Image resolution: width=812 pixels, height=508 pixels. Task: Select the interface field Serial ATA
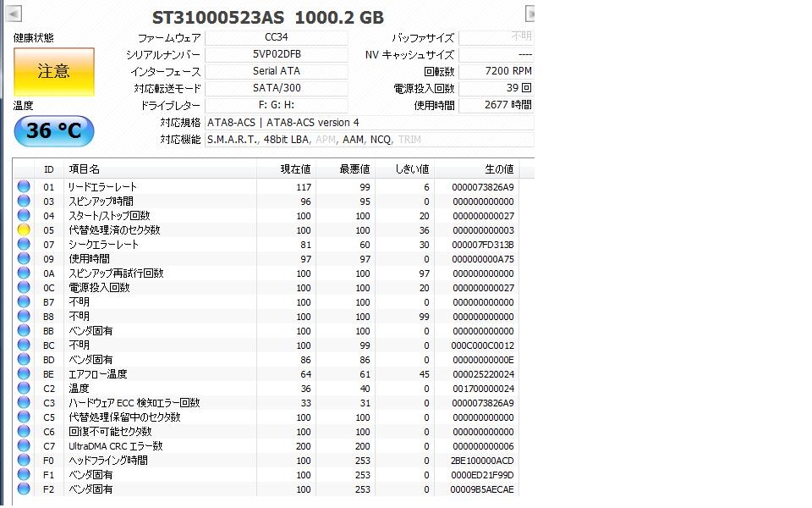[x=277, y=71]
